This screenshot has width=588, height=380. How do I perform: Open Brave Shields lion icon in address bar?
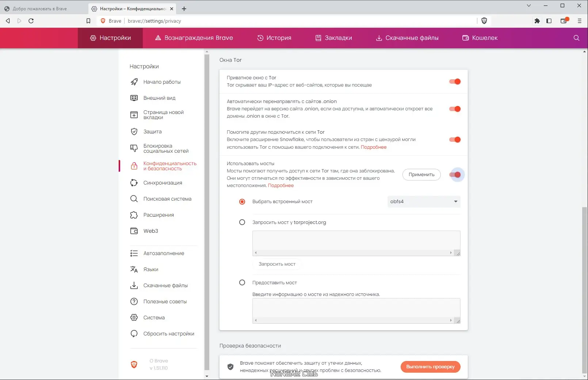click(484, 21)
